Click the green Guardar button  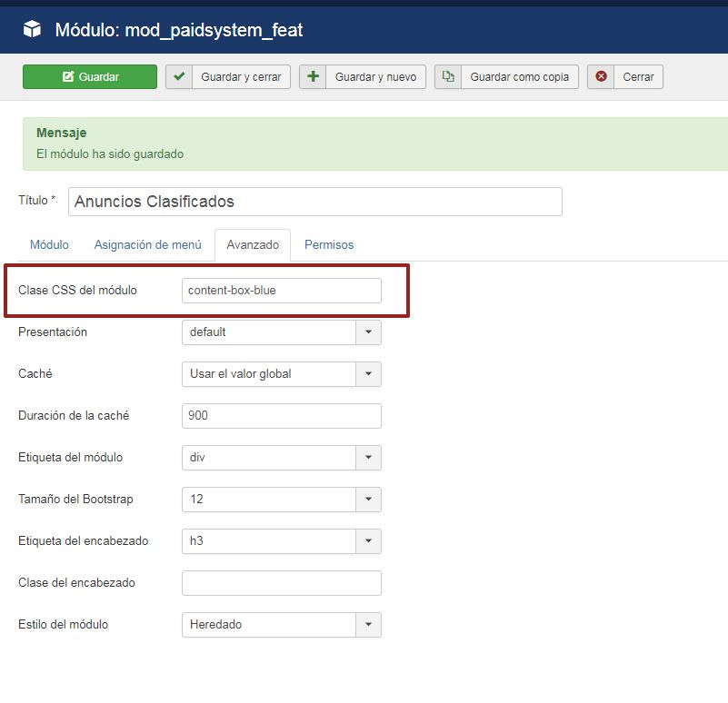90,76
